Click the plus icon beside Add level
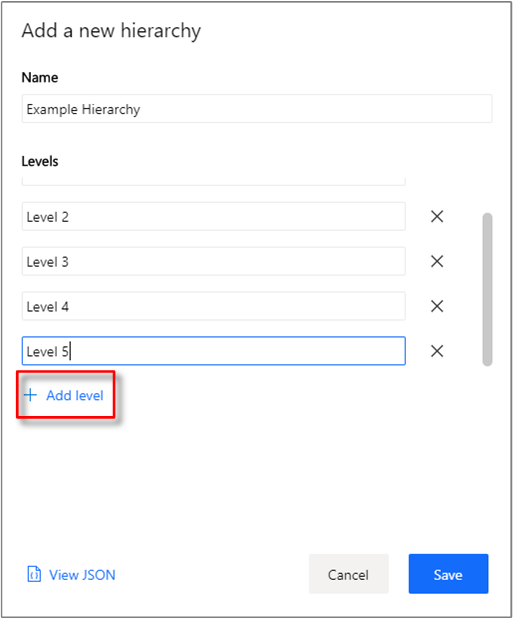This screenshot has width=513, height=619. point(30,395)
